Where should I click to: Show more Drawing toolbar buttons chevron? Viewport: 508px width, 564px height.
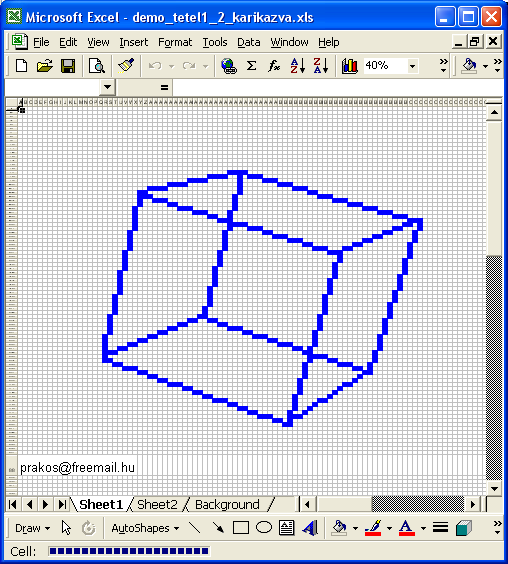click(498, 527)
